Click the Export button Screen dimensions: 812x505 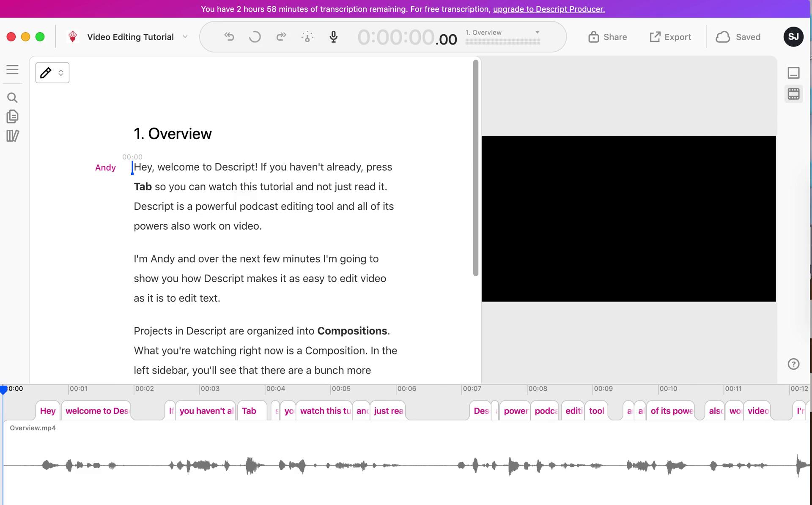(x=670, y=37)
